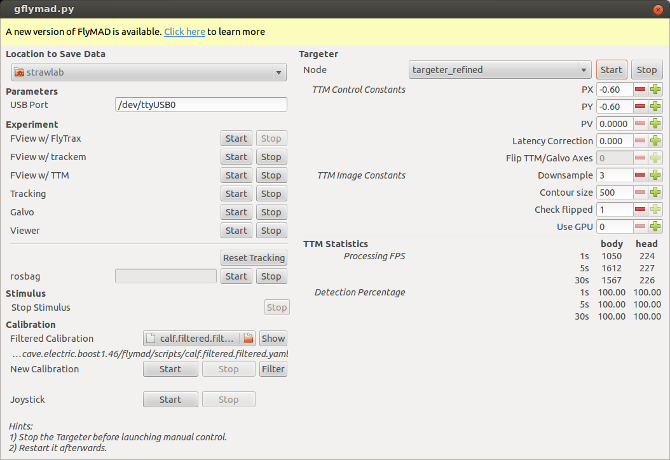The image size is (670, 460).
Task: Increase Contour size with plus icon
Action: tap(655, 192)
